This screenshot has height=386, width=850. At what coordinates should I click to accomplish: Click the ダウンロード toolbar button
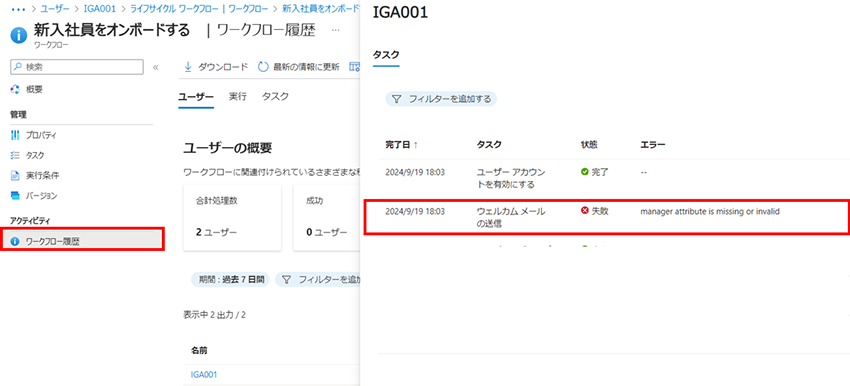click(x=216, y=67)
